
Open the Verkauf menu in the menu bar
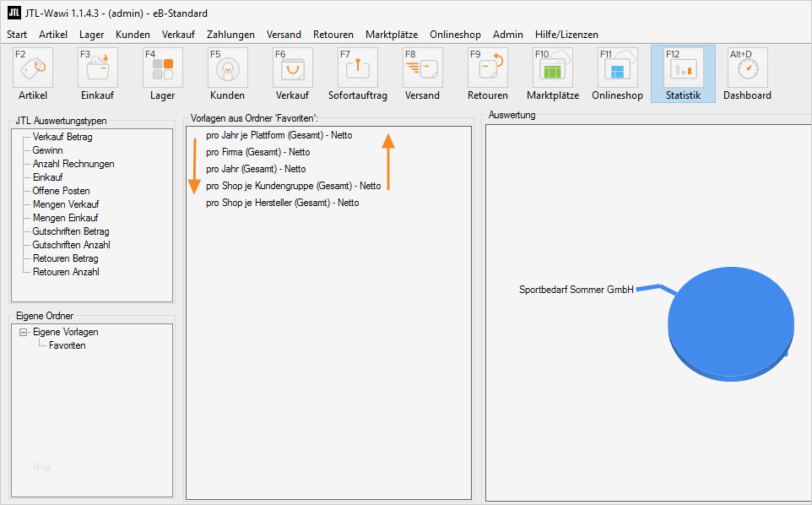click(x=178, y=34)
